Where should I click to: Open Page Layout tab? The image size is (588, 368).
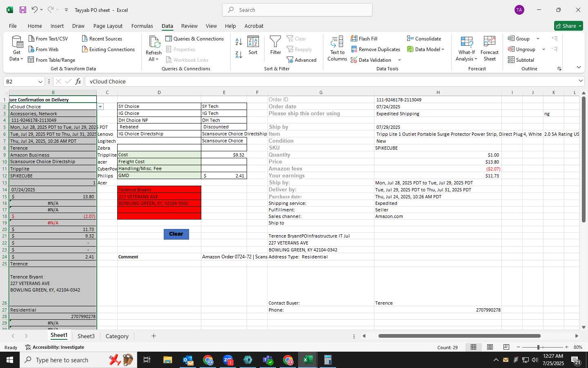[108, 26]
